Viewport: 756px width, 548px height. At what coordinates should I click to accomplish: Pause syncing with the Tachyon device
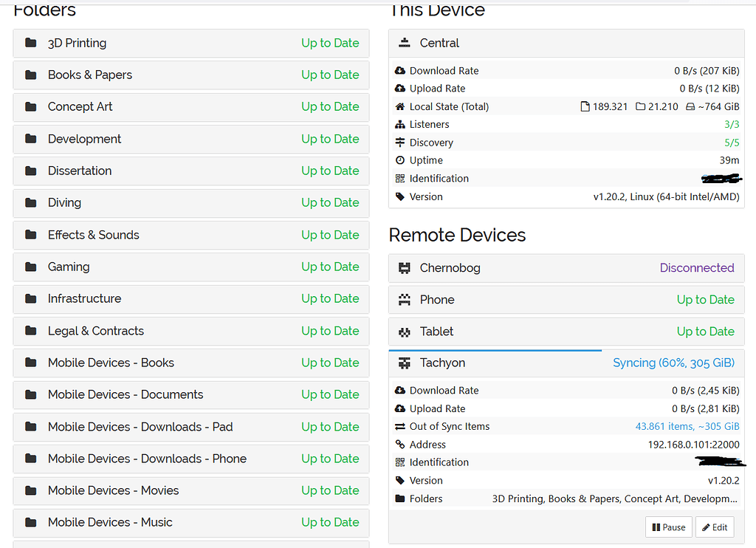pyautogui.click(x=668, y=527)
